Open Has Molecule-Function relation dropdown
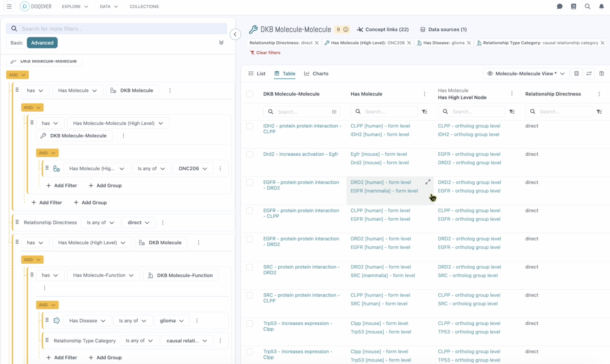610x364 pixels. click(x=103, y=275)
